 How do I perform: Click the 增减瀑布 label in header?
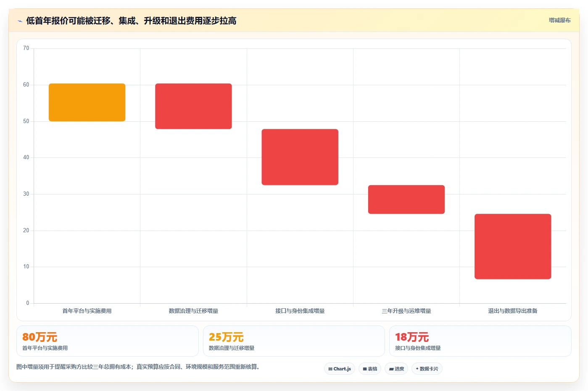pos(559,20)
